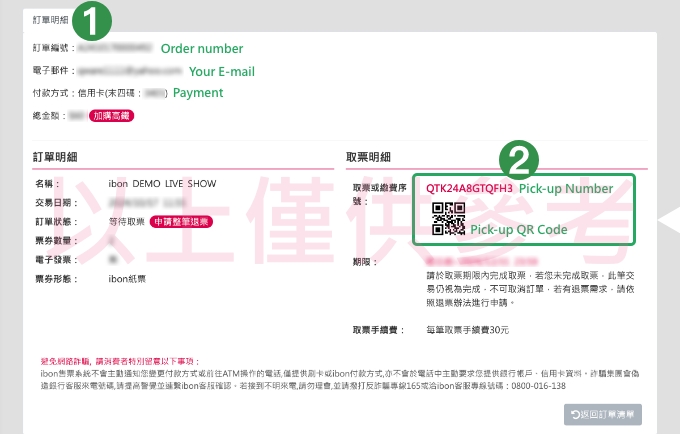Click the blurred order number value

115,47
